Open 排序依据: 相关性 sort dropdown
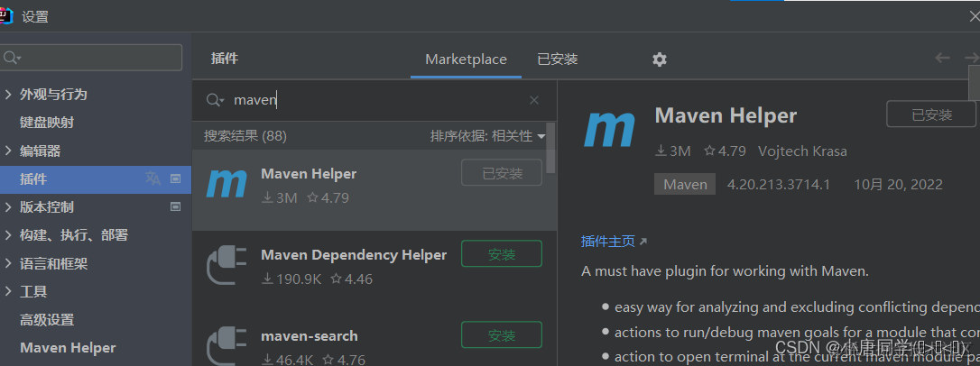Viewport: 980px width, 366px height. pos(487,136)
